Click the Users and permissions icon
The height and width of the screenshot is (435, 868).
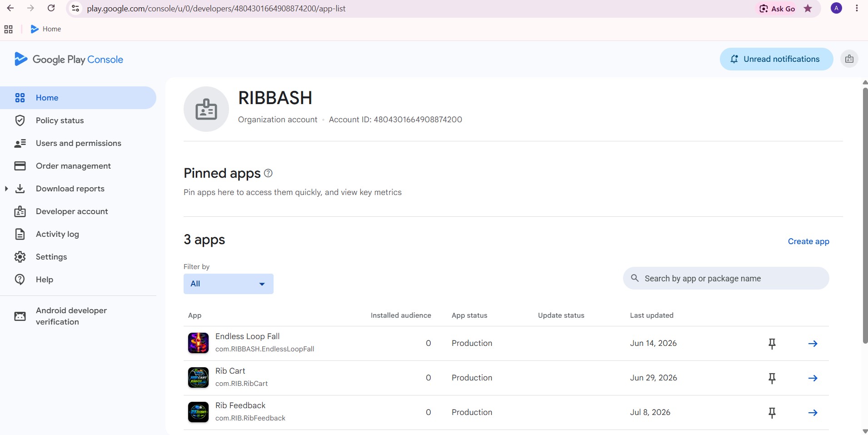pos(20,143)
